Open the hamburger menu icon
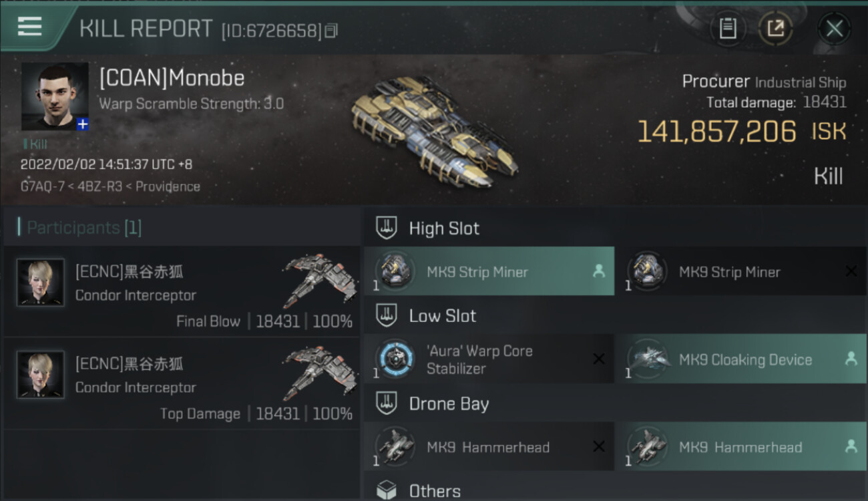868x501 pixels. pos(30,27)
